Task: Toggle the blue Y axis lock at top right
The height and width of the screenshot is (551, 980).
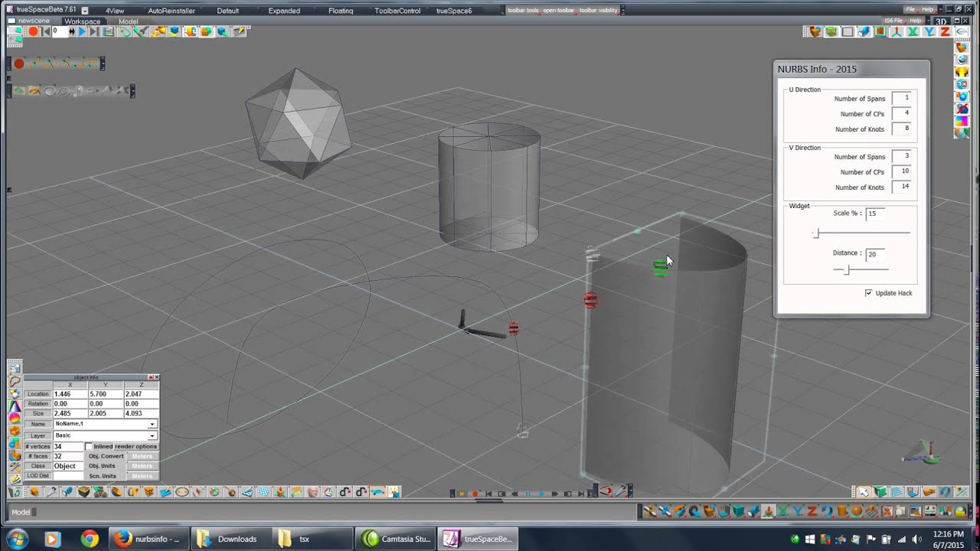Action: tap(929, 31)
